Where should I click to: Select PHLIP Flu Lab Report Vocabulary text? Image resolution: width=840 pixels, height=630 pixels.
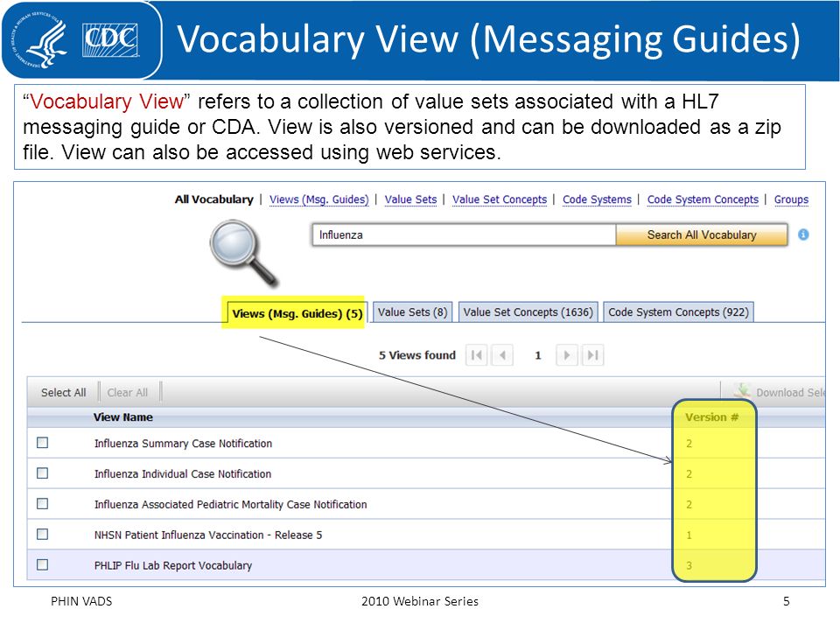[173, 566]
